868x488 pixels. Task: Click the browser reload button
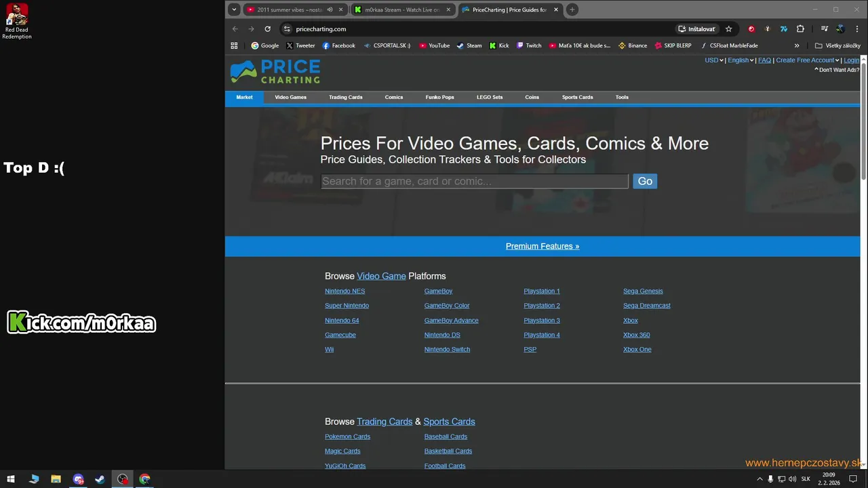(x=268, y=29)
